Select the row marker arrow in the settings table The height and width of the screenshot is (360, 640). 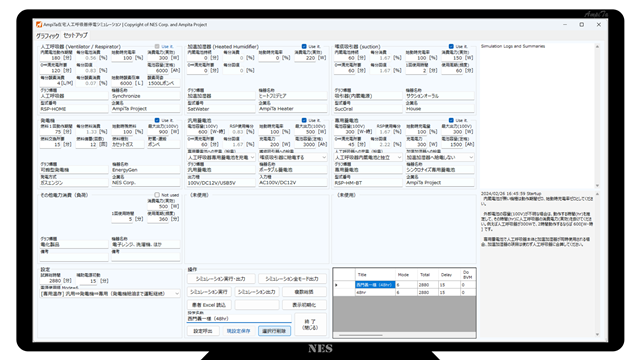[x=337, y=285]
